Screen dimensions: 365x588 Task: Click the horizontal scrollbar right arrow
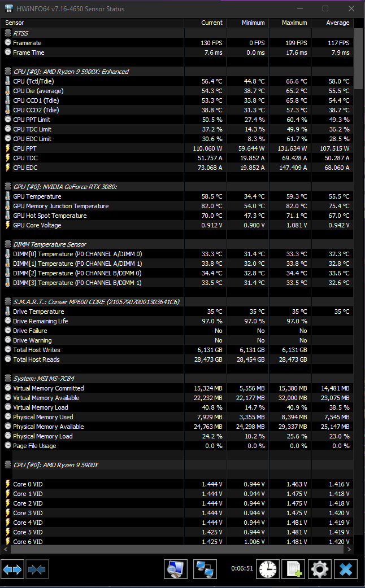pos(349,550)
